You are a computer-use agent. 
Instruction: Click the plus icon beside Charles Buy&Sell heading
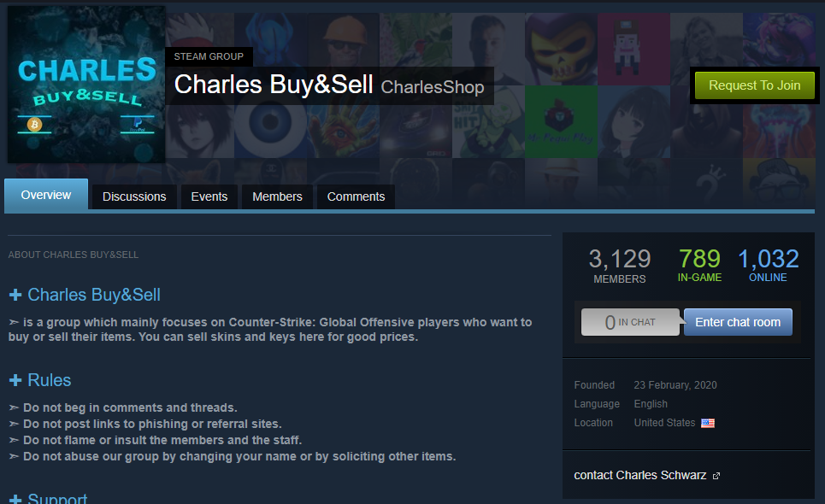[x=15, y=295]
